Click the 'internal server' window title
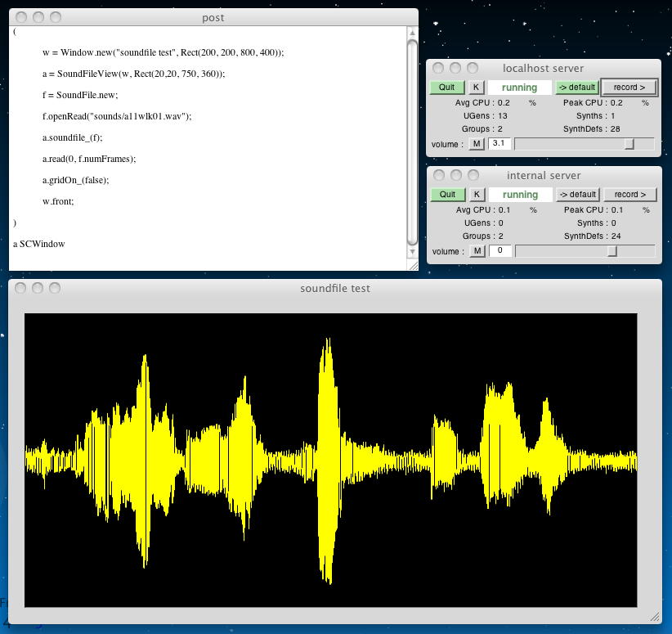Image resolution: width=672 pixels, height=634 pixels. pos(544,175)
